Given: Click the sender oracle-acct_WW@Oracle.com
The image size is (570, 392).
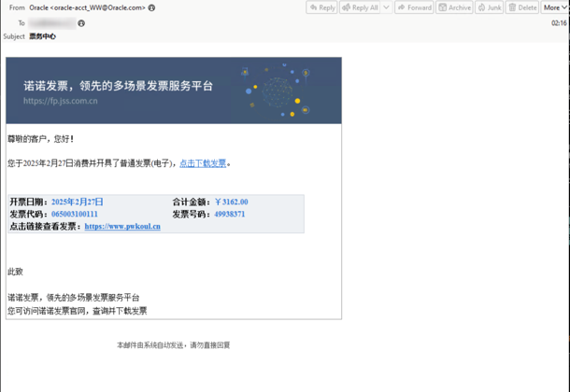Looking at the screenshot, I should click(87, 7).
